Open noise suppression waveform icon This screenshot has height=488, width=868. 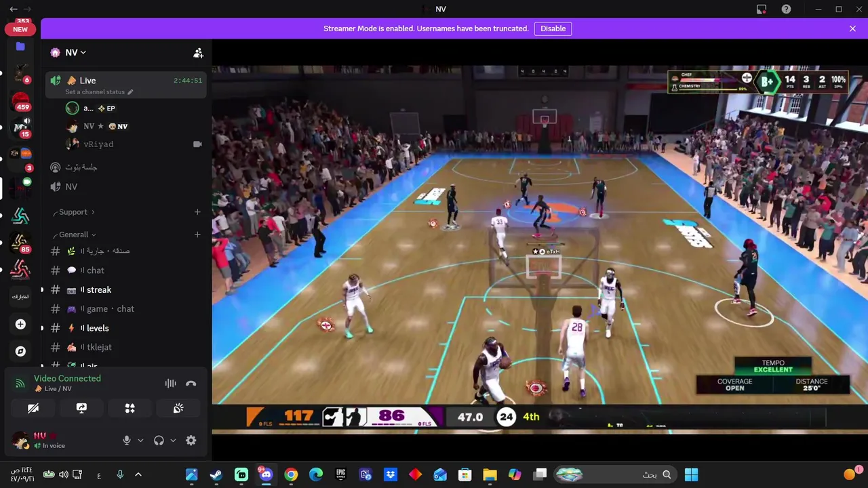coord(170,384)
